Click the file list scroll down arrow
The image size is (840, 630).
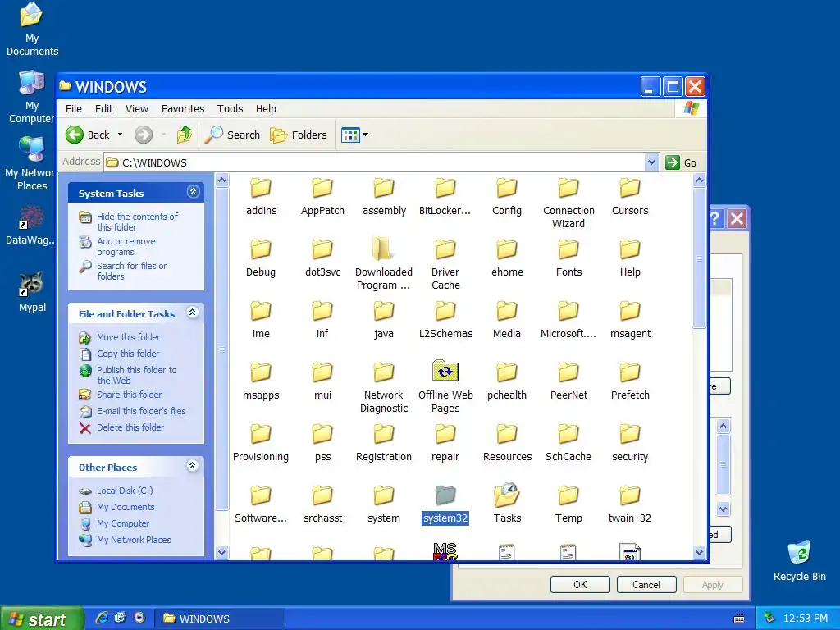click(x=699, y=552)
